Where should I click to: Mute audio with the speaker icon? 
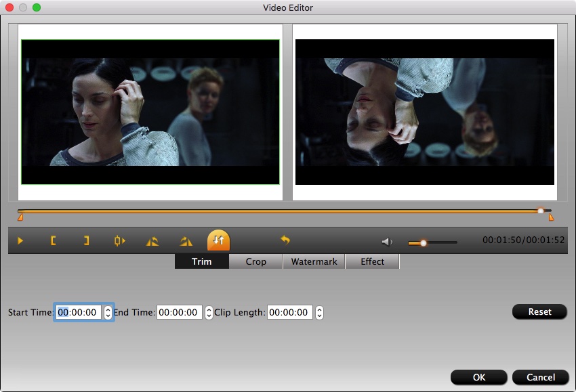pyautogui.click(x=387, y=242)
